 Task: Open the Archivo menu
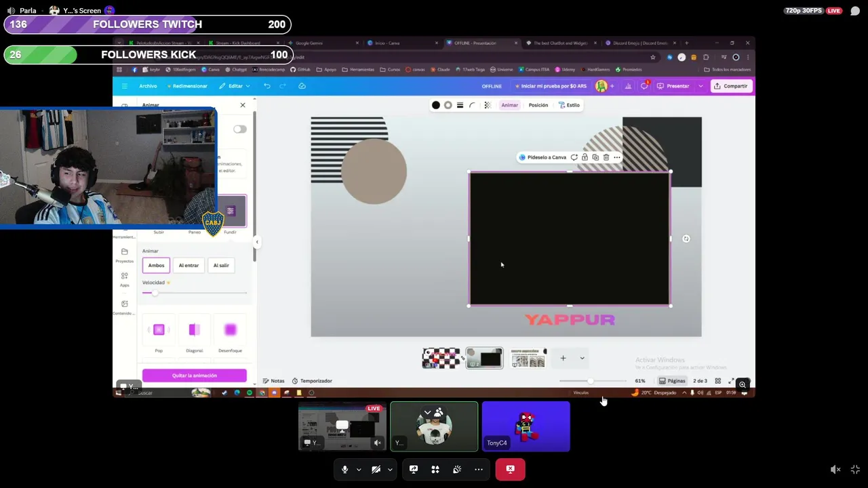(x=148, y=86)
